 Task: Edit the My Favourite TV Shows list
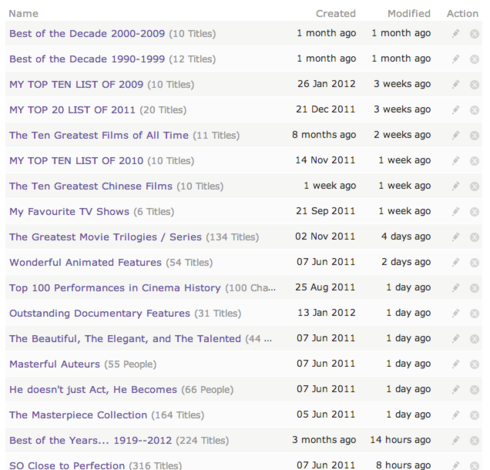[456, 212]
